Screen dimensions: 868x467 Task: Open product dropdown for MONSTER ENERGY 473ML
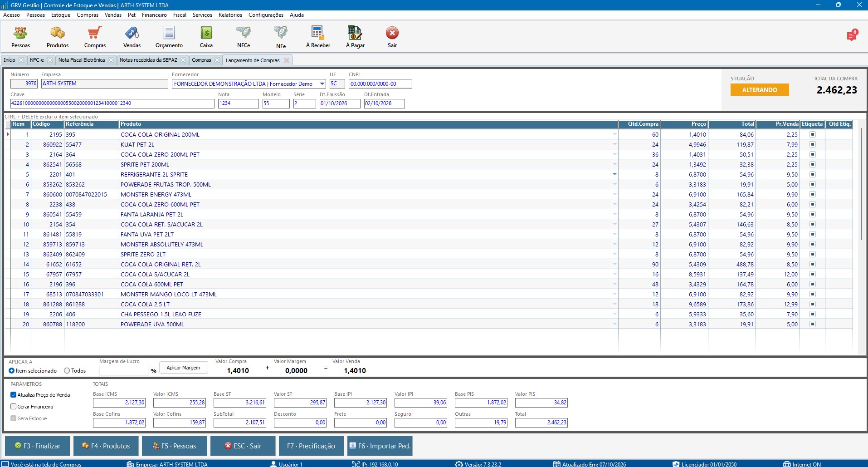tap(614, 194)
